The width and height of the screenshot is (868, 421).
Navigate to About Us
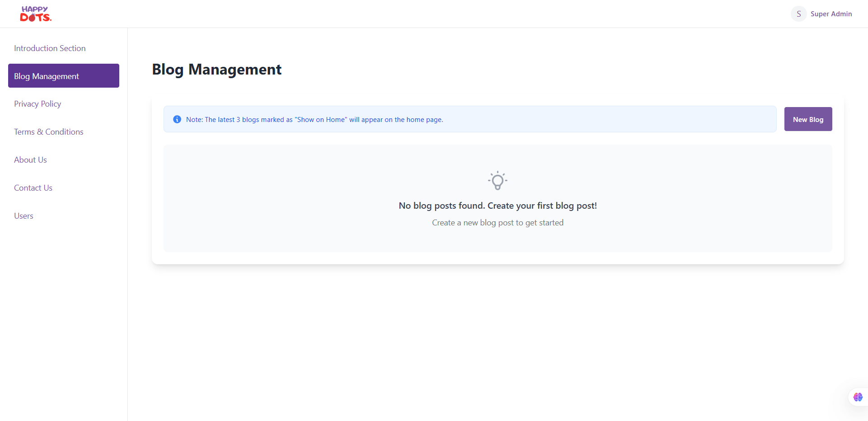tap(30, 160)
